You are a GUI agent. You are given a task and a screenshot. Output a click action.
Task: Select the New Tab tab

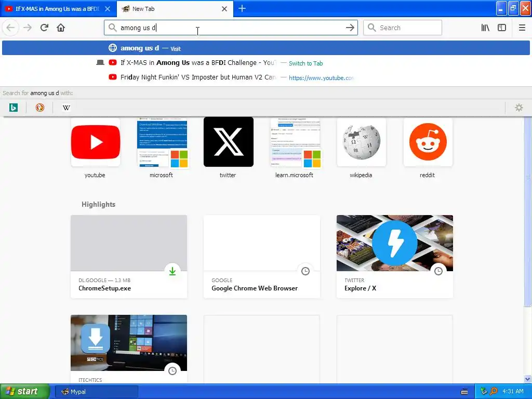(x=175, y=9)
